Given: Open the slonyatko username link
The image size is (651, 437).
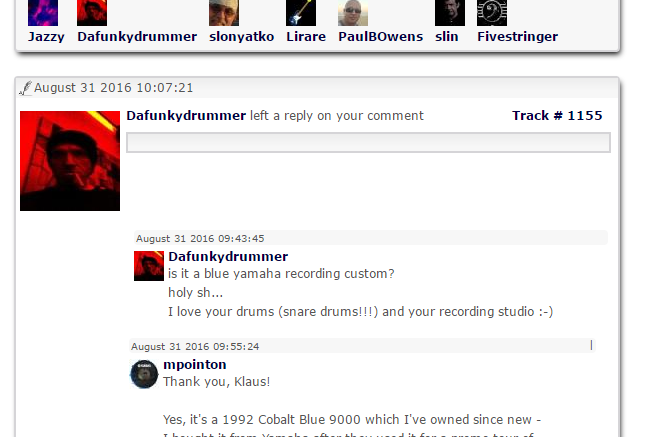Looking at the screenshot, I should point(242,37).
